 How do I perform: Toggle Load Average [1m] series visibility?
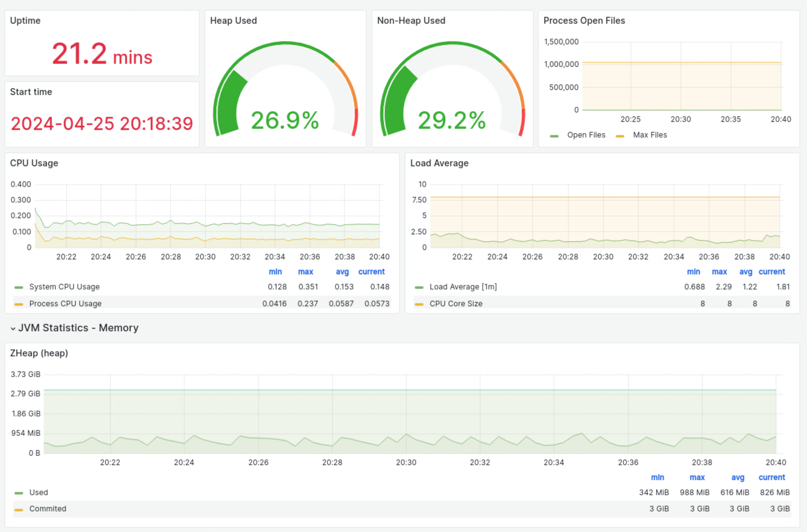pos(463,287)
